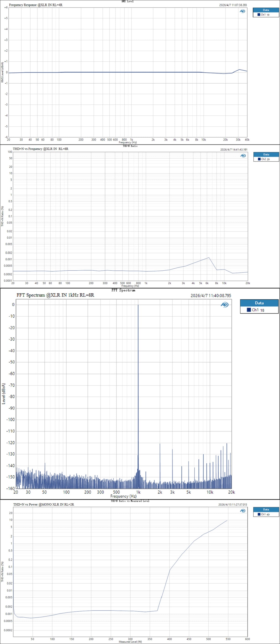The height and width of the screenshot is (644, 280).
Task: Click Ch1 40 color swatch in THD+N Power legend
Action: [259, 514]
